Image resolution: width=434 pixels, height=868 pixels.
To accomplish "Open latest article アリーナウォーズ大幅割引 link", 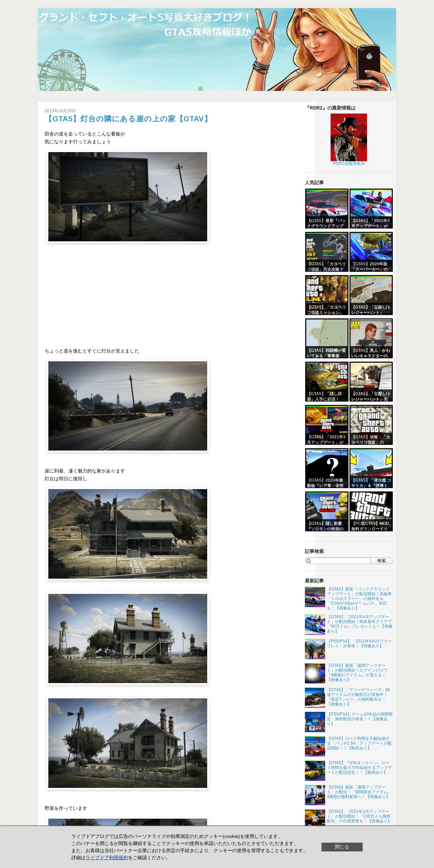I will click(x=359, y=697).
